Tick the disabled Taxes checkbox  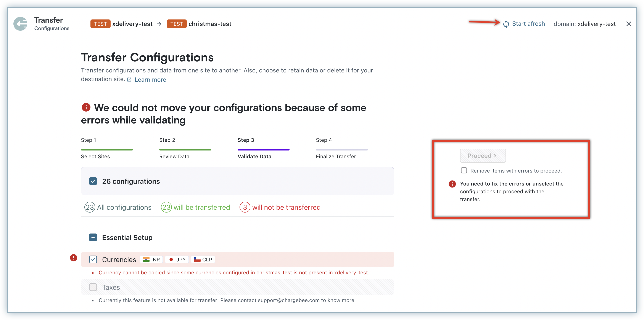(93, 287)
